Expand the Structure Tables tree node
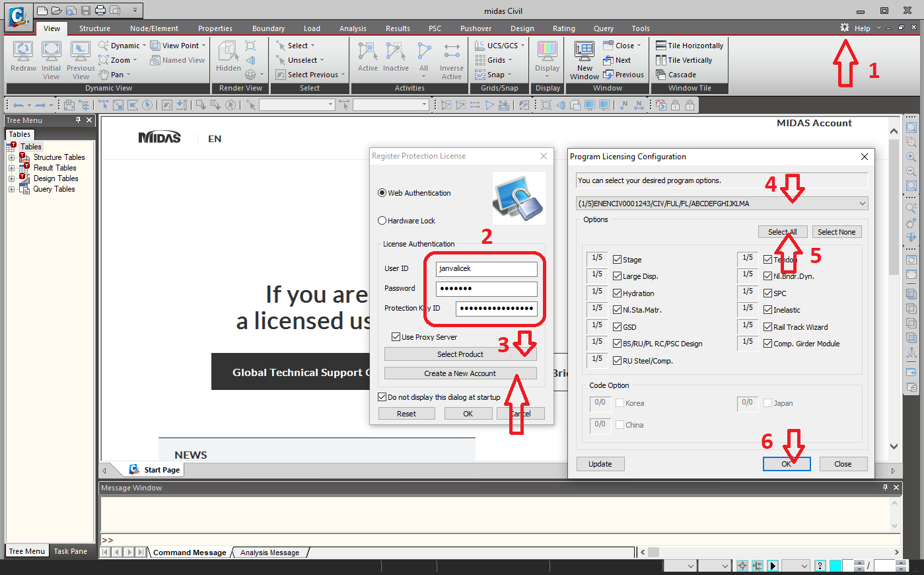Image resolution: width=924 pixels, height=575 pixels. [x=11, y=157]
